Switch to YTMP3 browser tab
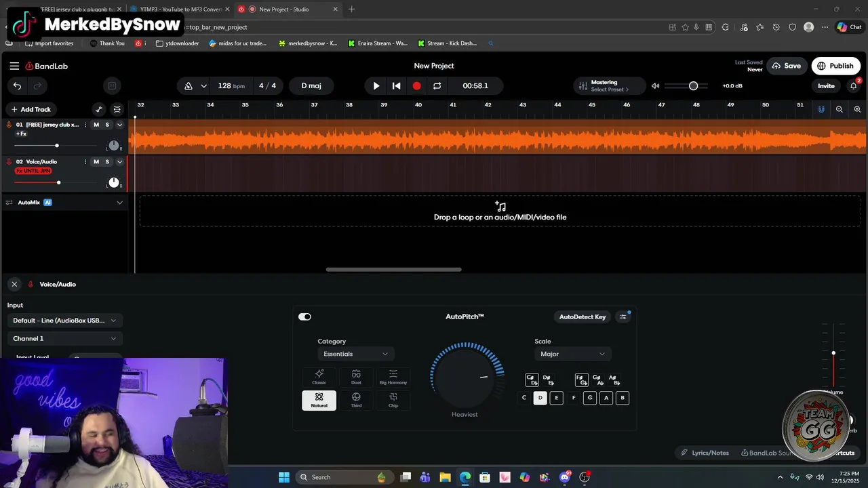Screen dimensions: 868x488 [180, 9]
